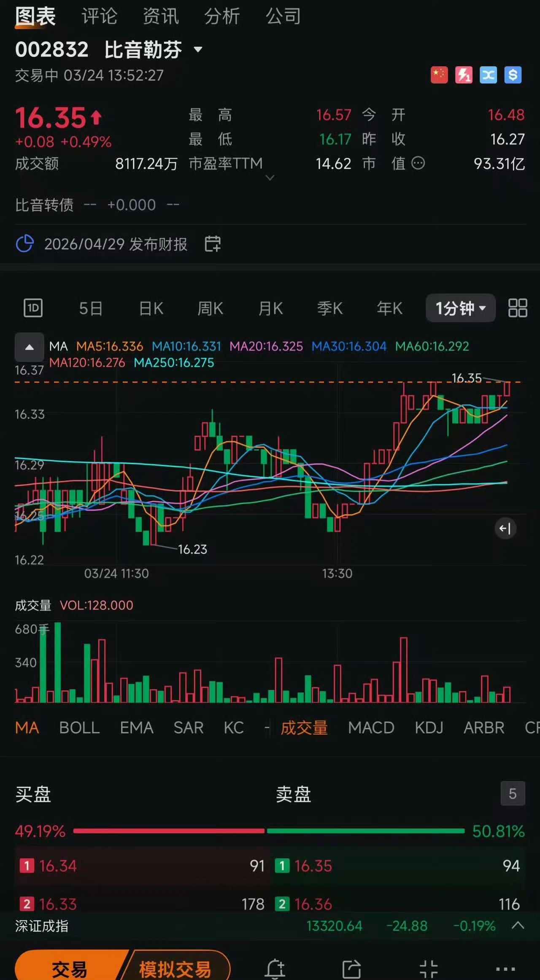Viewport: 540px width, 980px height.
Task: Open the more options ellipsis icon
Action: [505, 969]
